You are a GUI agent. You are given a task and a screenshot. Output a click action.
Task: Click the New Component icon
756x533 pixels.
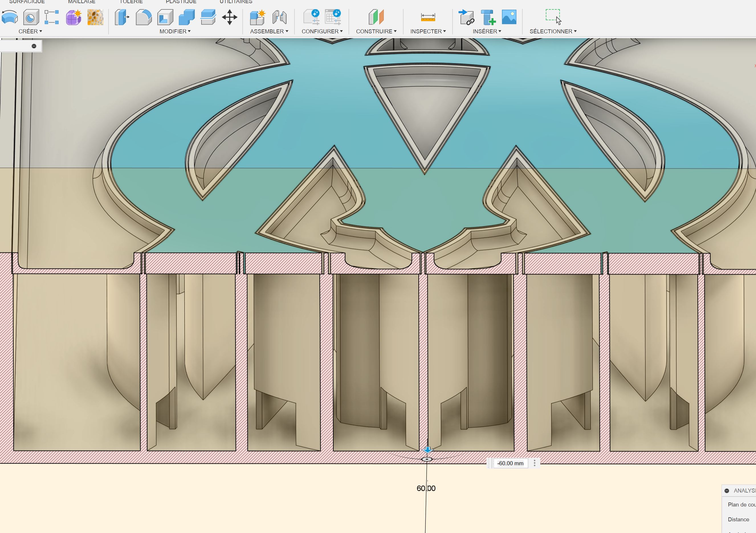258,17
